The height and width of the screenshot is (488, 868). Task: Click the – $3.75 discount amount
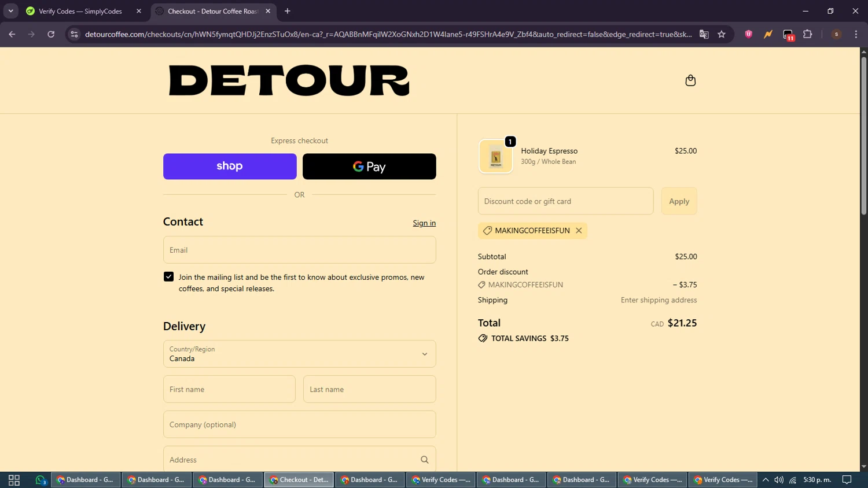point(685,285)
